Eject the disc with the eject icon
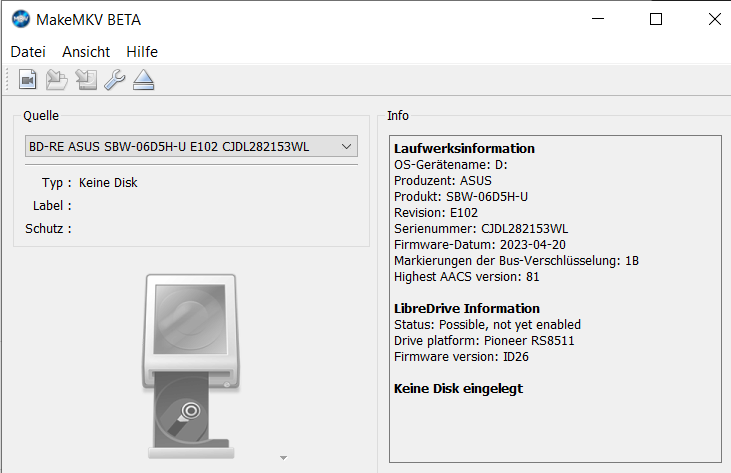Viewport: 731px width, 473px height. point(144,80)
